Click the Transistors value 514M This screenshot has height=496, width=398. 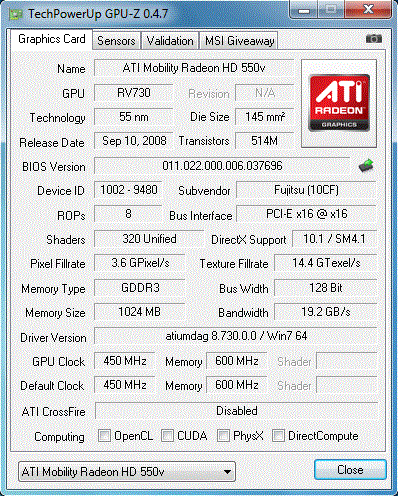coord(265,141)
